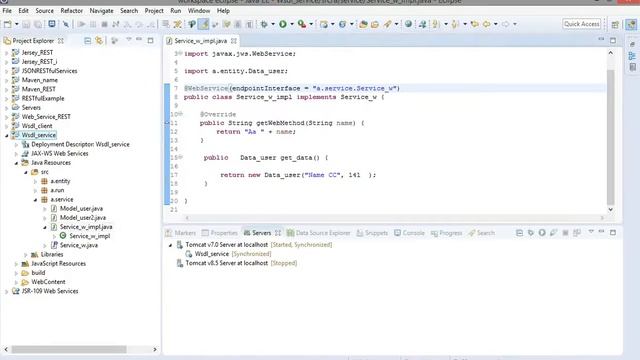Click the Back navigation arrow icon
Image resolution: width=640 pixels, height=360 pixels.
pos(487,24)
